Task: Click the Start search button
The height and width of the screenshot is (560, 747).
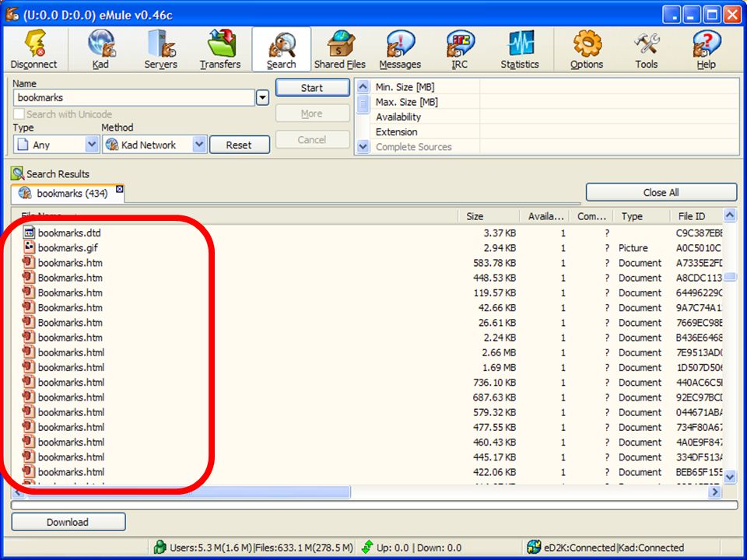Action: [312, 88]
